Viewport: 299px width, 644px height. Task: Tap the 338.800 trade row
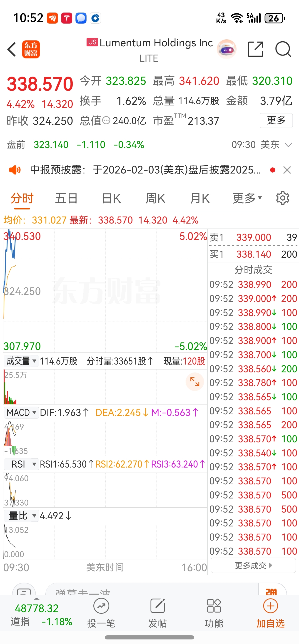pos(253,327)
